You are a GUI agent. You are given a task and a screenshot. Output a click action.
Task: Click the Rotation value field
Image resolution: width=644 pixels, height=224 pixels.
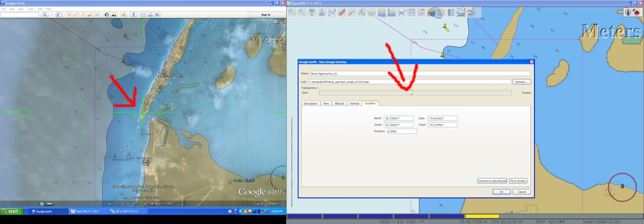[402, 131]
